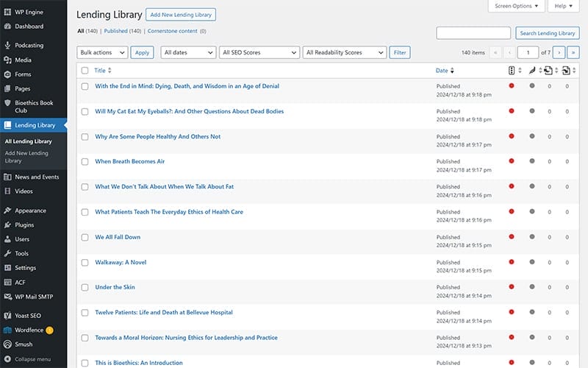Check the When Breath Becomes Air row
This screenshot has height=368, width=588.
pyautogui.click(x=85, y=162)
